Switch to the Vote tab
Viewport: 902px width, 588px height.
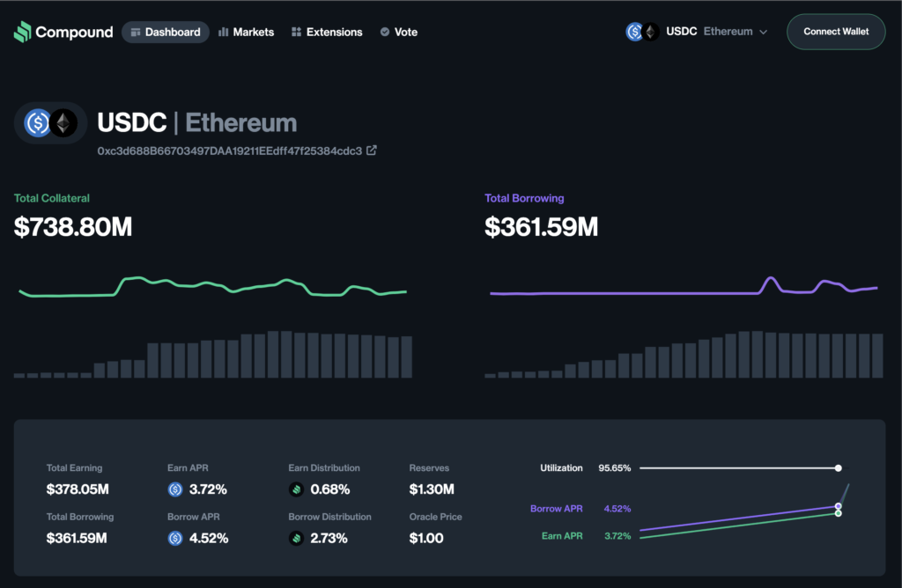point(399,33)
